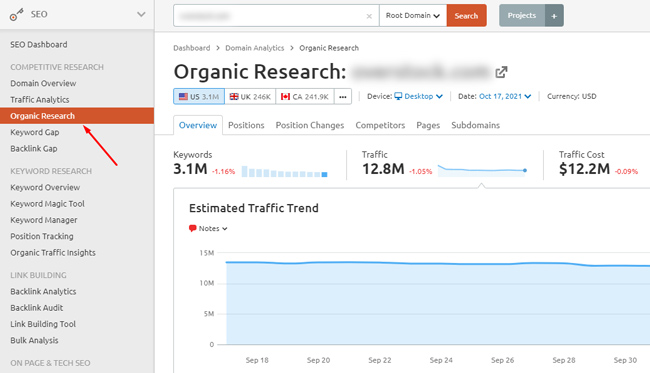Open the Competitors tab
Viewport: 650px width, 373px height.
(380, 125)
